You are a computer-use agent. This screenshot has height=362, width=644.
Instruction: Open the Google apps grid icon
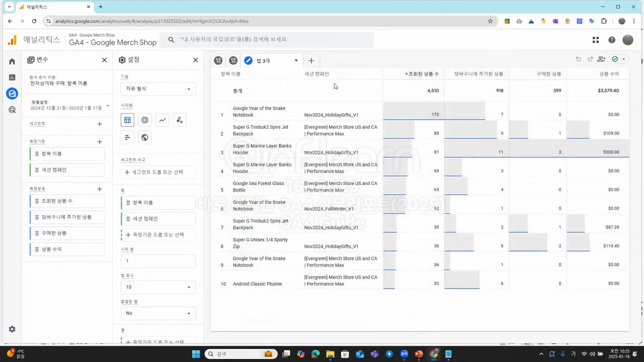tap(596, 40)
